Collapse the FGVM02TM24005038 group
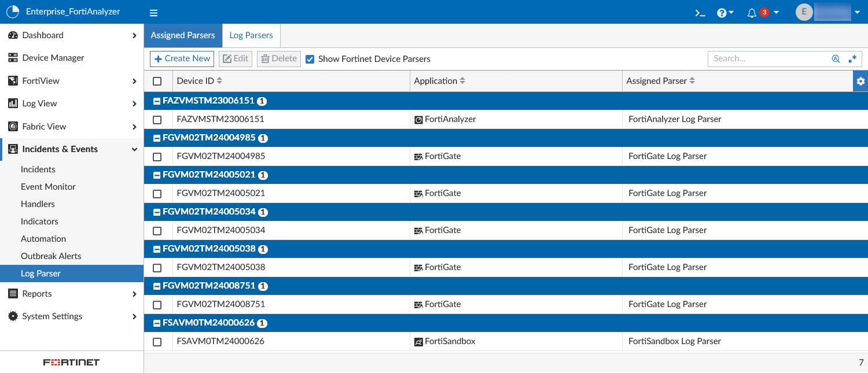The width and height of the screenshot is (868, 373). click(157, 249)
